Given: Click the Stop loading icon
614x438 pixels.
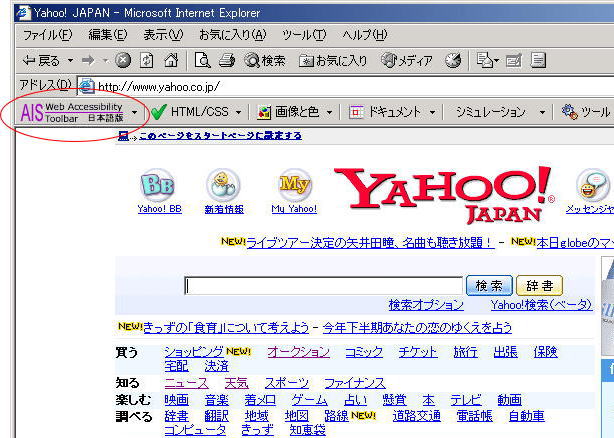Looking at the screenshot, I should tap(123, 60).
